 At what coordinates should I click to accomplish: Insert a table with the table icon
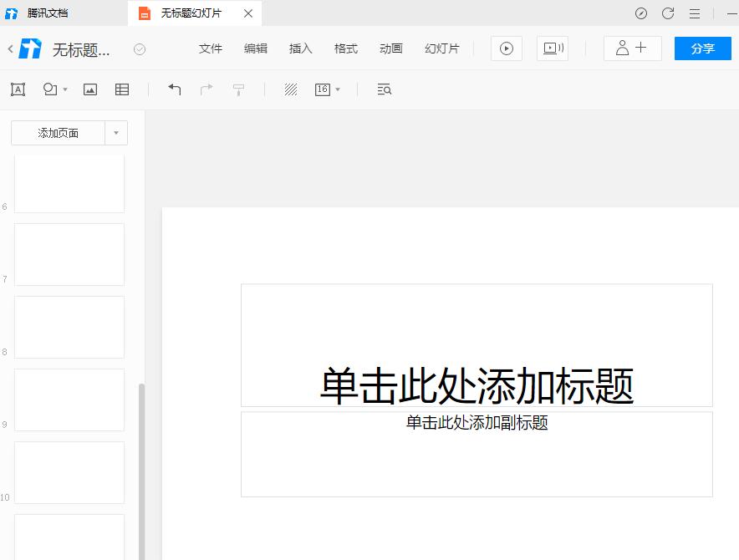(x=121, y=89)
